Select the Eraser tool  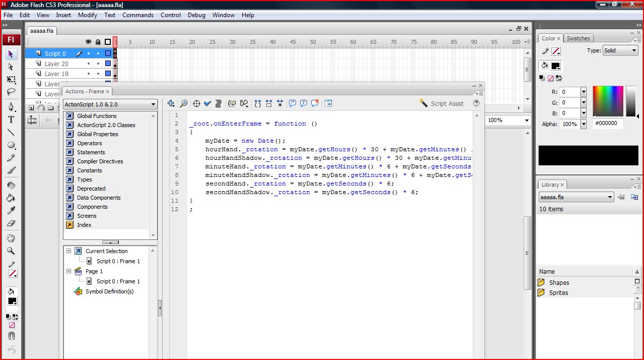point(11,223)
